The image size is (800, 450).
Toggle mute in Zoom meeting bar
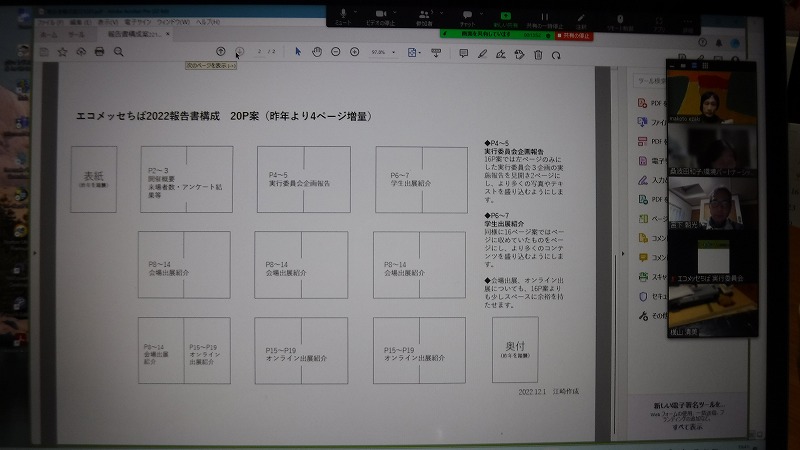343,12
